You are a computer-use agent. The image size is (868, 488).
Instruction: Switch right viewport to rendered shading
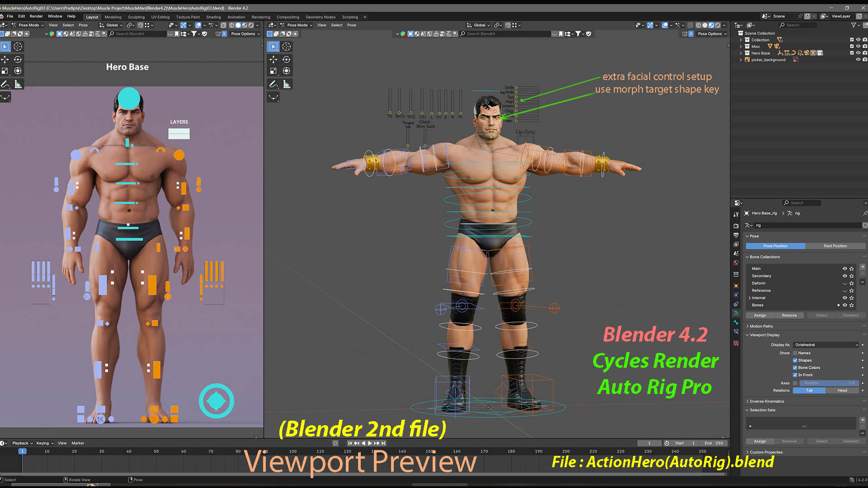[x=717, y=25]
